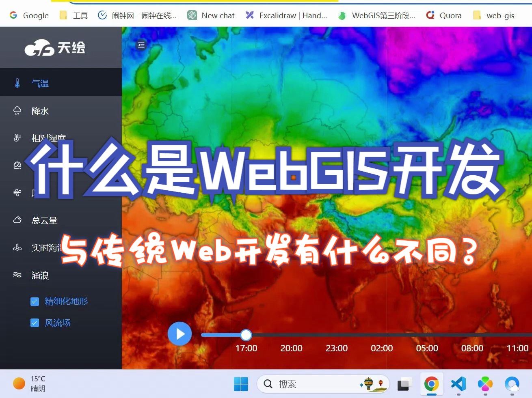The width and height of the screenshot is (532, 398).
Task: Jump to 02:00 on the timeline
Action: point(382,348)
